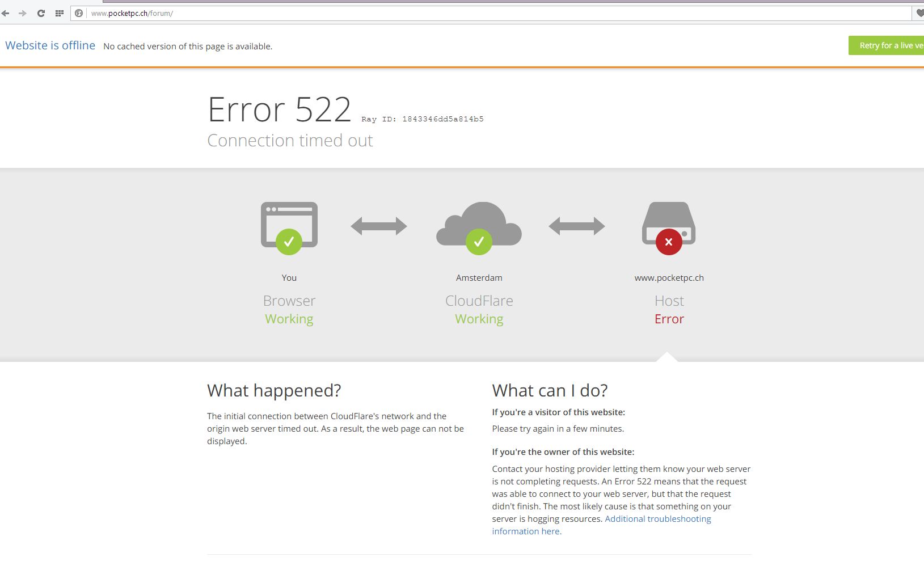Click the browser forward arrow
The height and width of the screenshot is (578, 924).
point(23,13)
